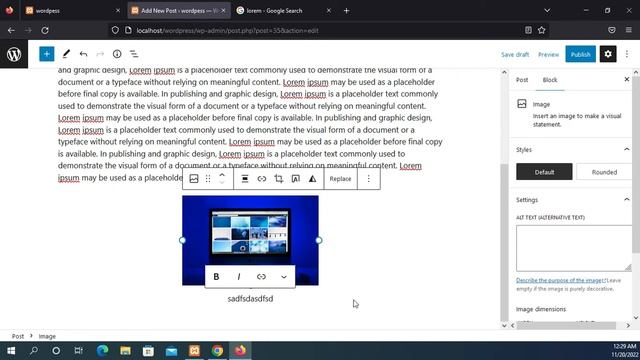This screenshot has height=360, width=640.
Task: Open more caption formatting options
Action: [284, 277]
